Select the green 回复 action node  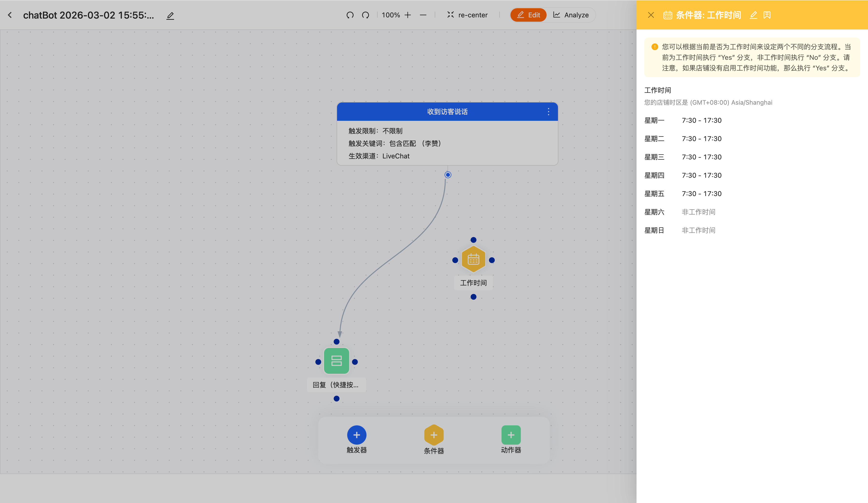pos(337,361)
